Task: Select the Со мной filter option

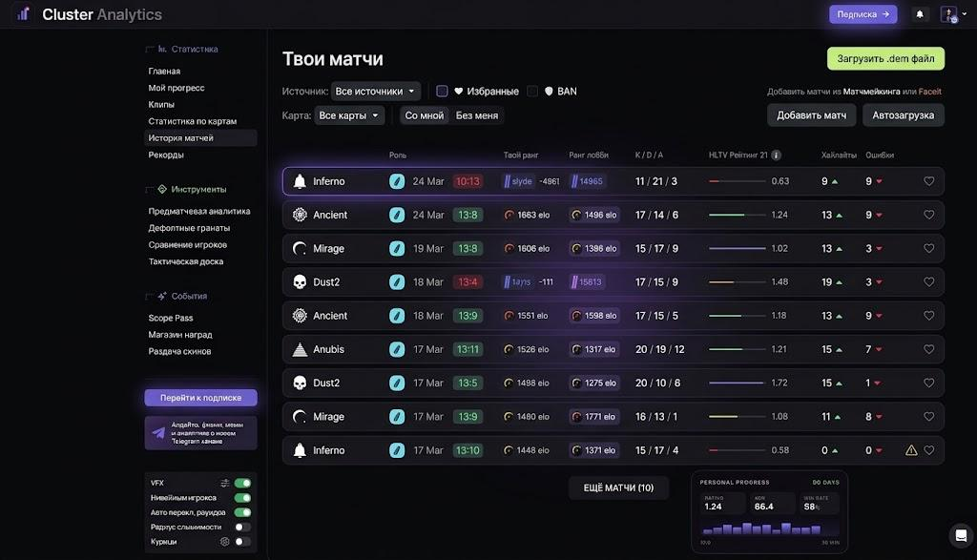Action: click(425, 115)
